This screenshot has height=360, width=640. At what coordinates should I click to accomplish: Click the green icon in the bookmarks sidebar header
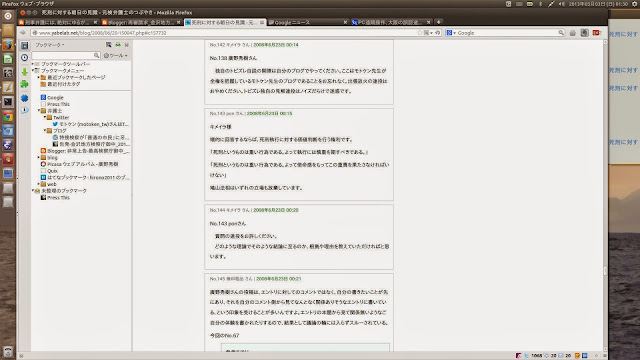[118, 44]
